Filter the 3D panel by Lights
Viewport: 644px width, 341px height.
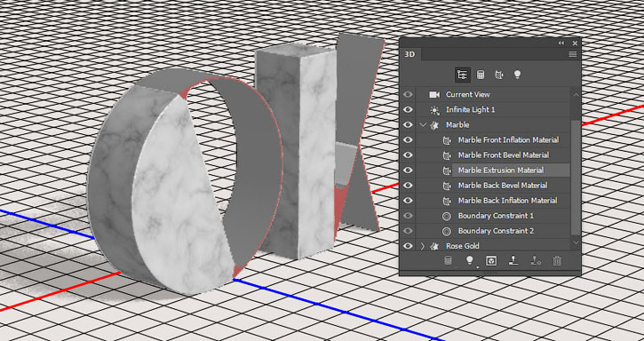tap(517, 75)
